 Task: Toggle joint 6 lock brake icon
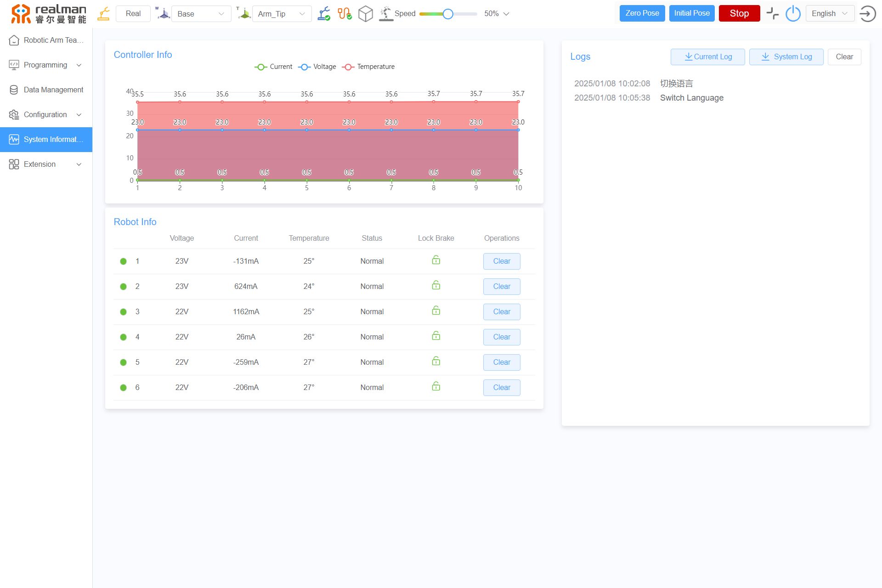click(x=436, y=387)
